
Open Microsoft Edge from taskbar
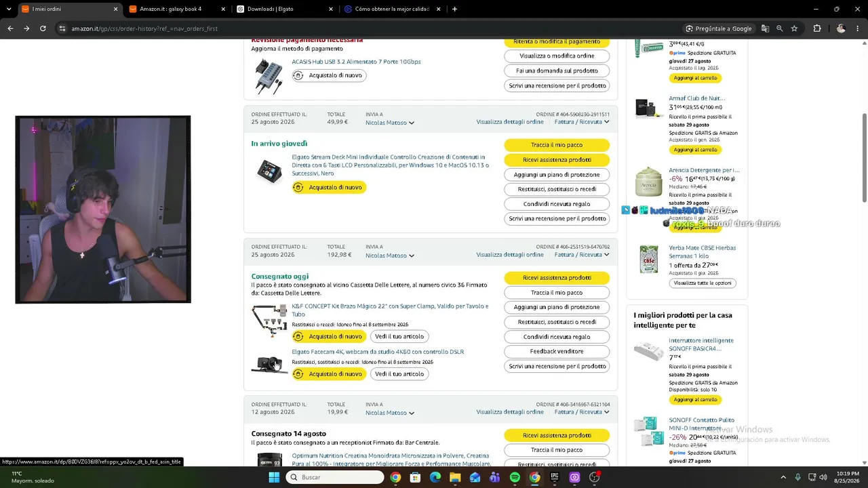(x=435, y=477)
